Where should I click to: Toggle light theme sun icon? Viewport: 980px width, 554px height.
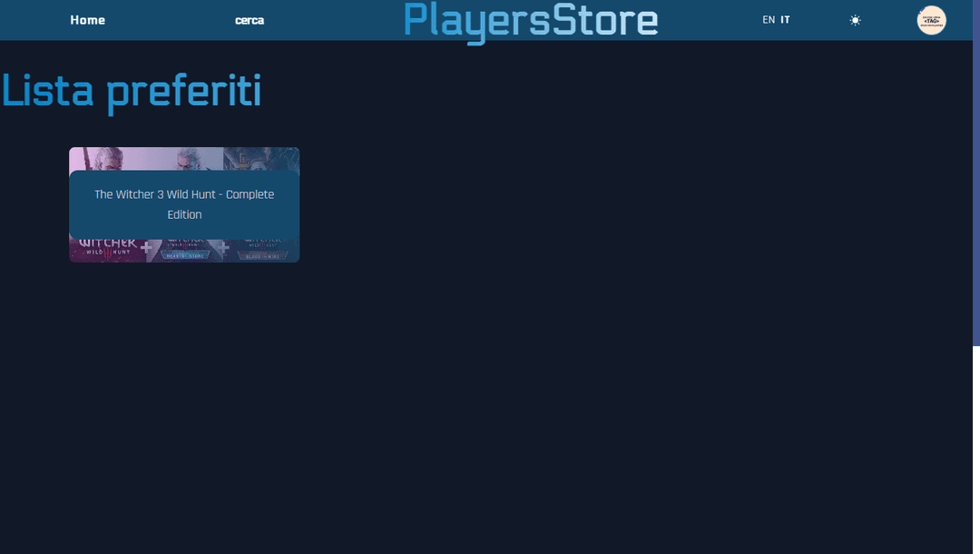click(855, 21)
